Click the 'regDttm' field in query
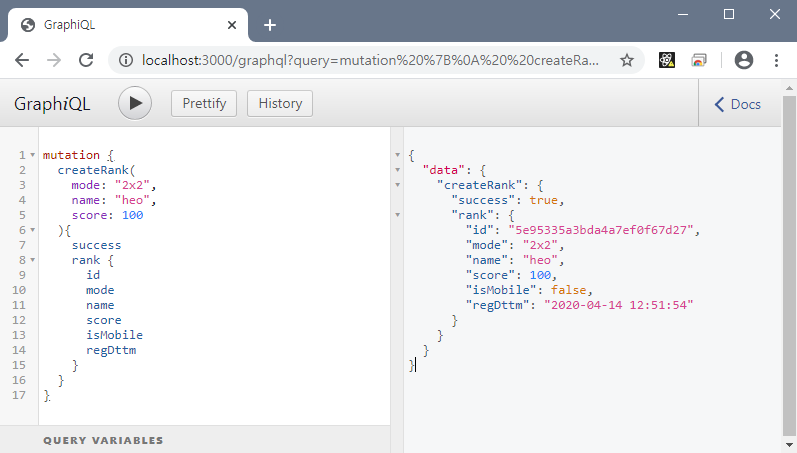This screenshot has height=453, width=797. [x=111, y=350]
